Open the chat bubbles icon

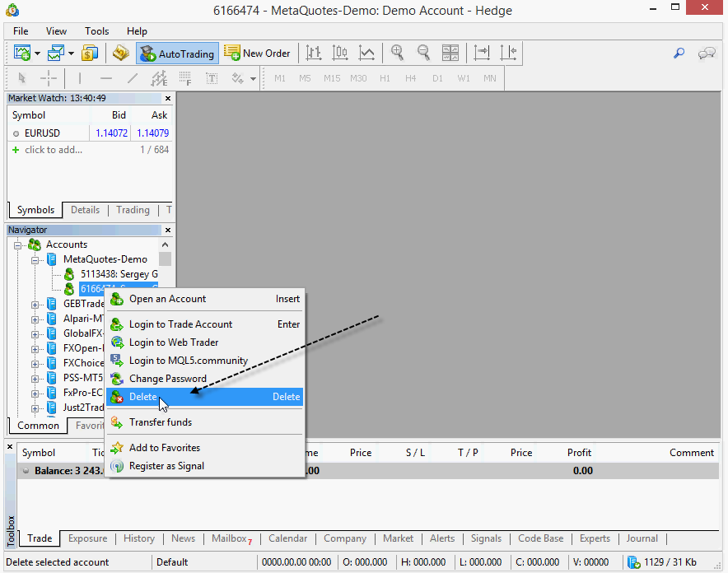tap(707, 54)
